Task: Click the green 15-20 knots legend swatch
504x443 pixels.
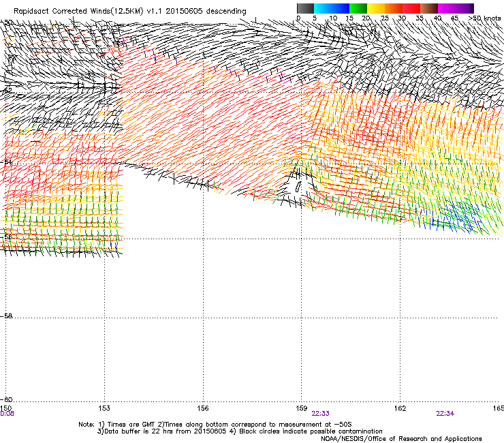Action: pyautogui.click(x=358, y=8)
